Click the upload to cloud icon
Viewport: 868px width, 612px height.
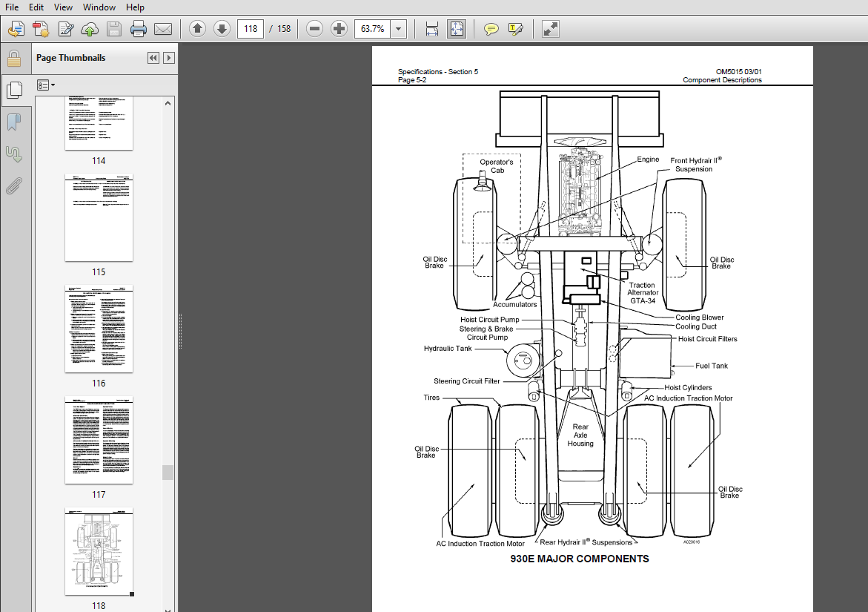(x=90, y=29)
